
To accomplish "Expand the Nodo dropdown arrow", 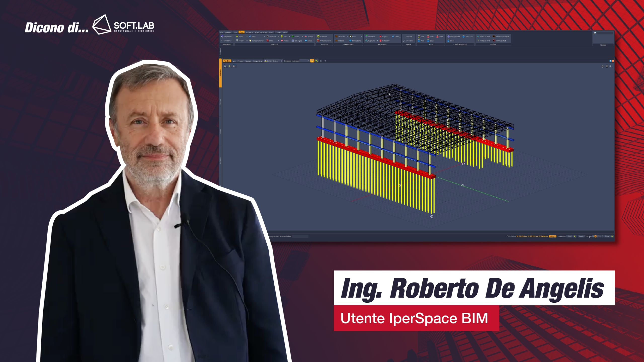I will pos(247,36).
